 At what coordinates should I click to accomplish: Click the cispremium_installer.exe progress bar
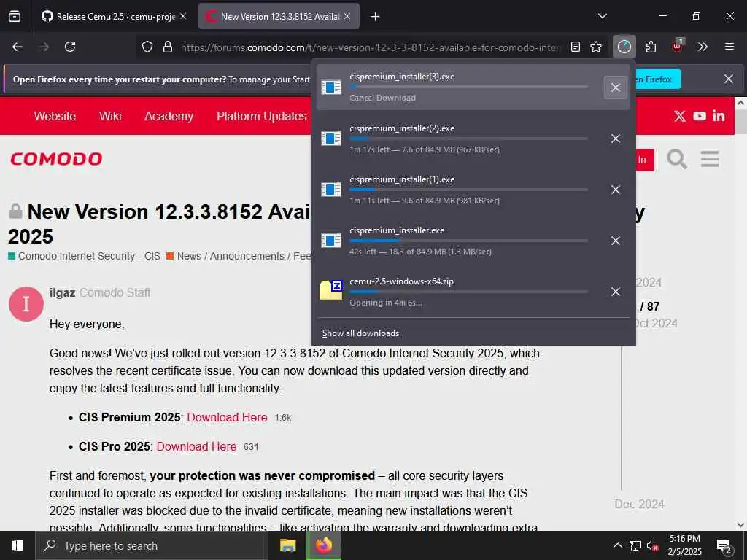468,241
